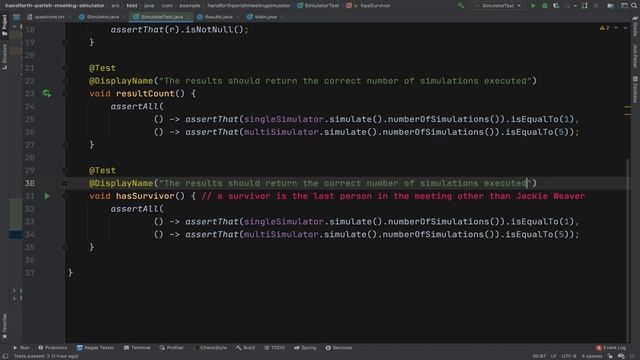The width and height of the screenshot is (640, 360).
Task: Click the tool window quick-access icon bottom-left
Action: (5, 356)
